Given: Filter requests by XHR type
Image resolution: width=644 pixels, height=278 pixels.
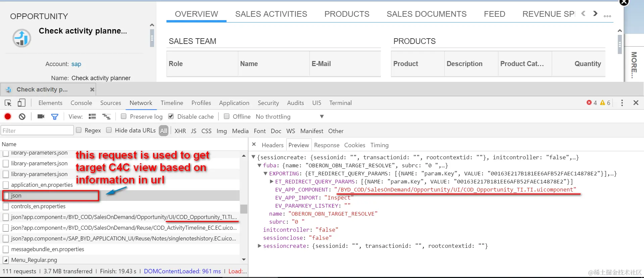Looking at the screenshot, I should coord(180,131).
